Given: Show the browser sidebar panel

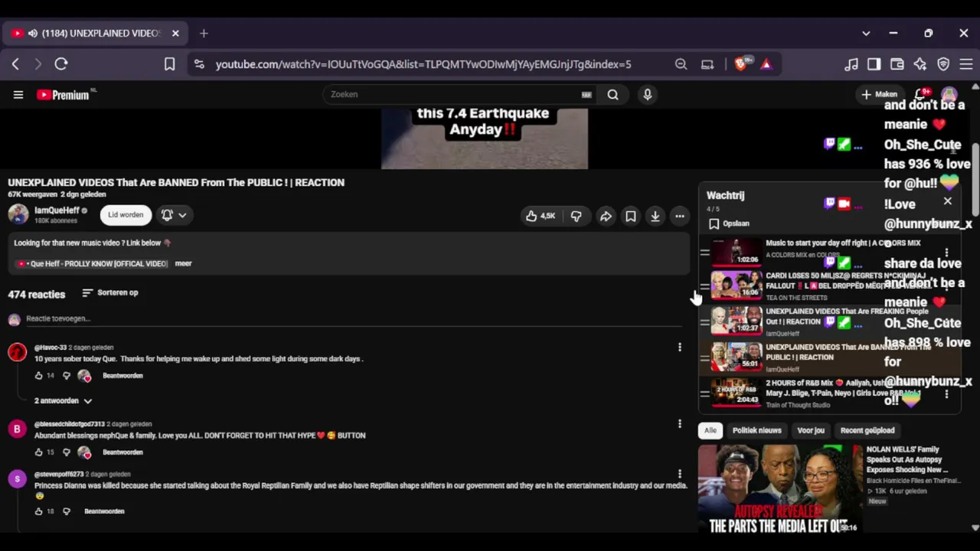Looking at the screenshot, I should [874, 64].
